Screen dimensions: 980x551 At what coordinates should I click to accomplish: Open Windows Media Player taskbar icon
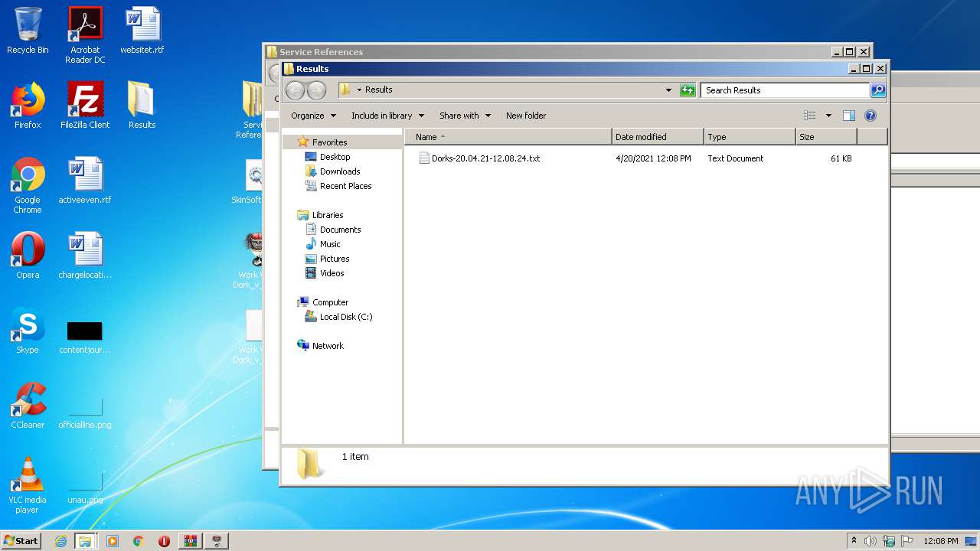(x=113, y=541)
